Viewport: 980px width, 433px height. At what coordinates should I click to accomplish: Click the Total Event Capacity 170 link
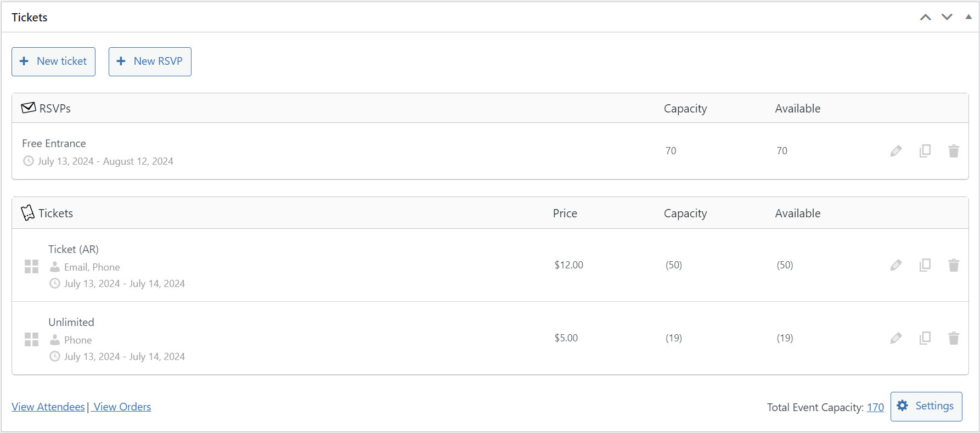tap(875, 407)
